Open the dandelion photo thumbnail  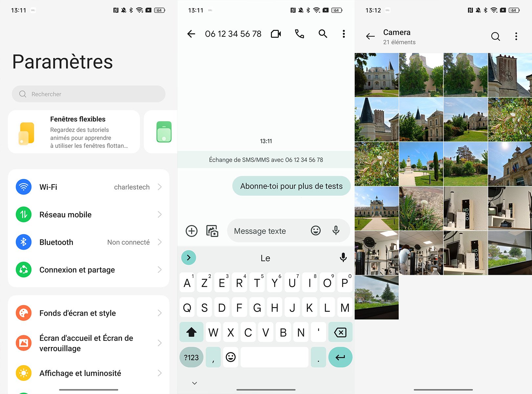point(421,208)
